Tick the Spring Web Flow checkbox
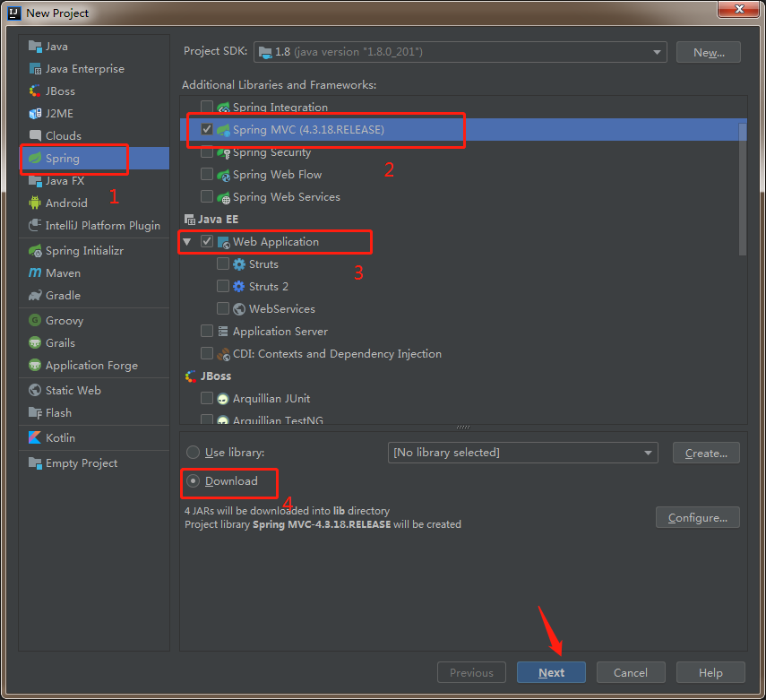The height and width of the screenshot is (700, 766). point(207,174)
